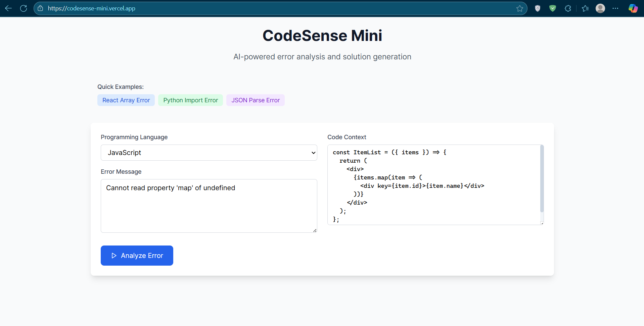This screenshot has height=326, width=644.
Task: Reload the page with refresh icon
Action: (24, 8)
